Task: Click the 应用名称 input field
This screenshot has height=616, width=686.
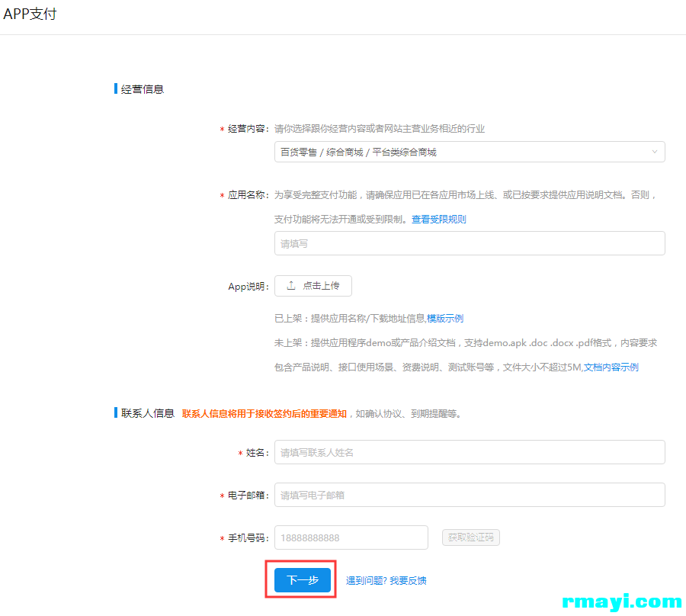Action: click(x=470, y=243)
